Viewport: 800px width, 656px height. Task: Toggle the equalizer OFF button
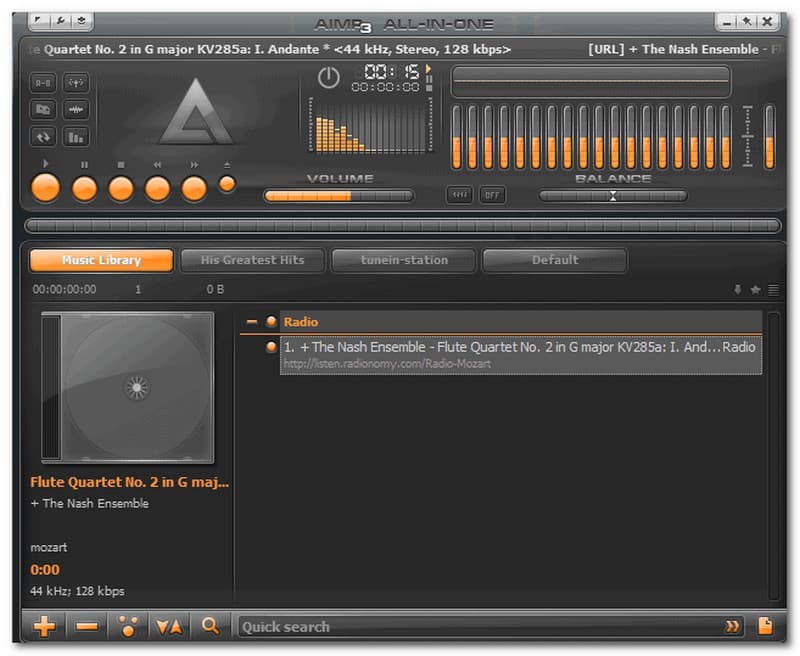(x=492, y=195)
